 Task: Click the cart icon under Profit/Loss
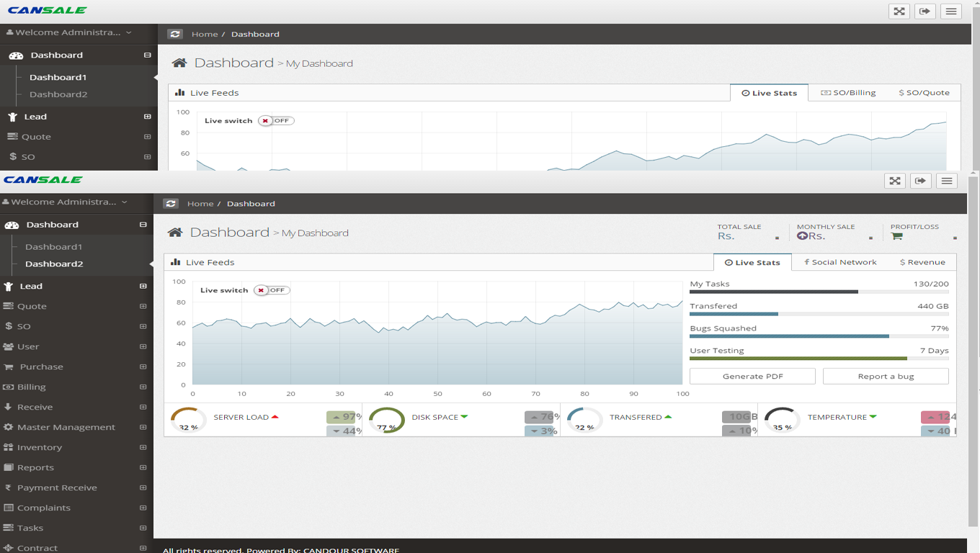896,235
